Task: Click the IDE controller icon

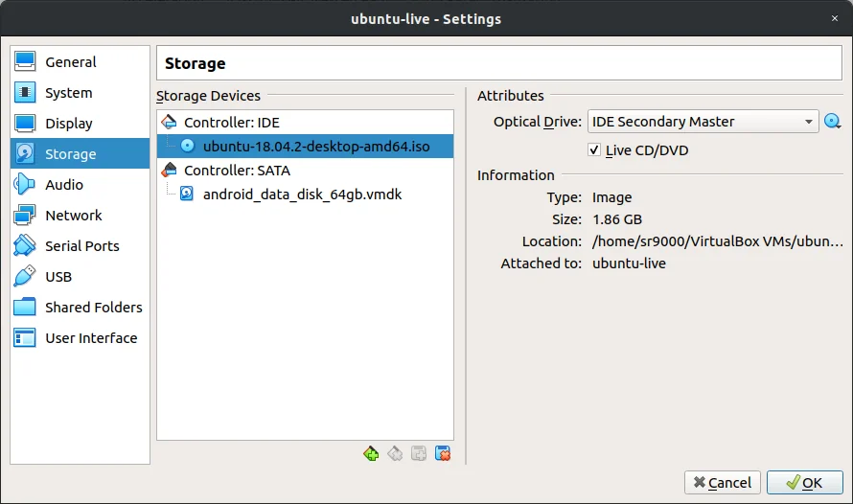Action: pyautogui.click(x=170, y=122)
